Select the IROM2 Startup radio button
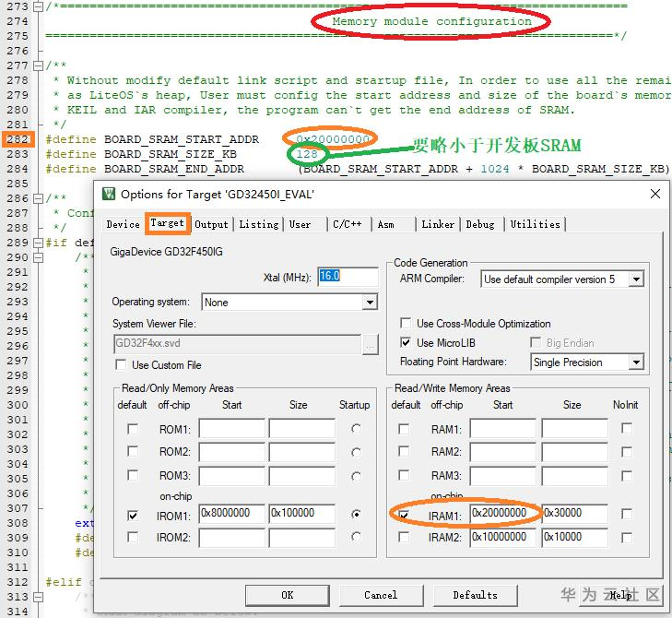The height and width of the screenshot is (618, 672). pyautogui.click(x=356, y=537)
